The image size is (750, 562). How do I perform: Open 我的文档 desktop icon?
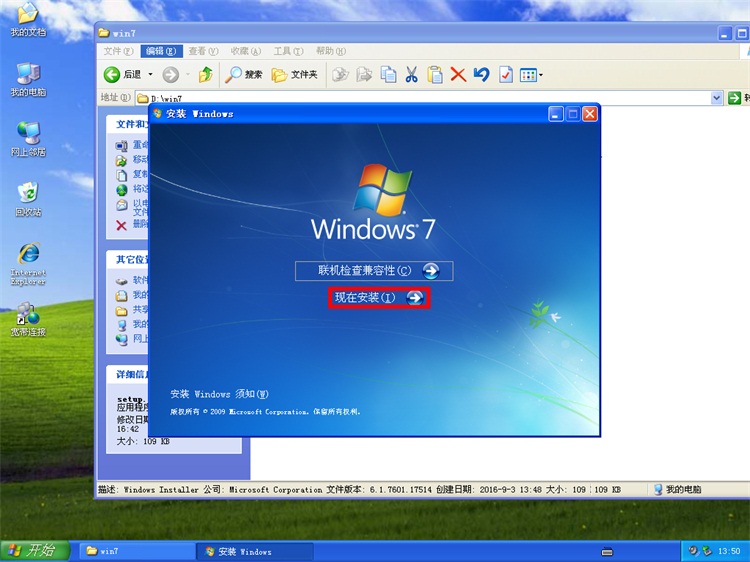click(28, 20)
